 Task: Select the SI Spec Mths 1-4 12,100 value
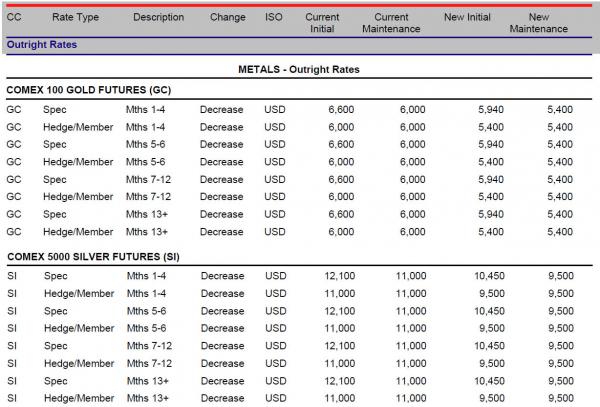340,276
